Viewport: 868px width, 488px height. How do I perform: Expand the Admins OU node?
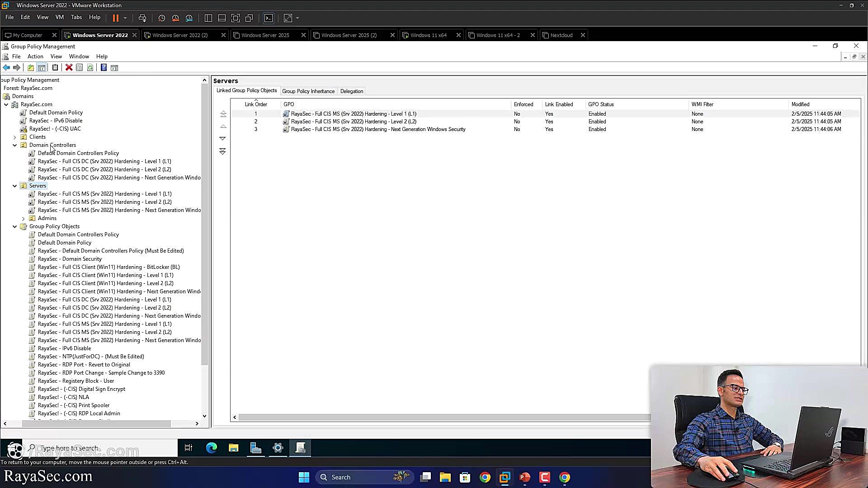coord(24,218)
